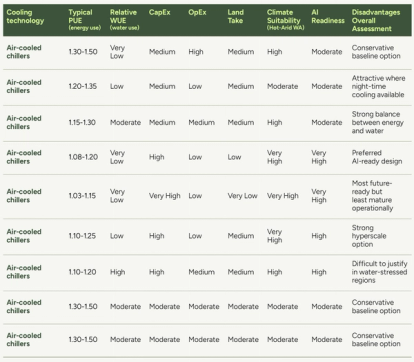Select the PUE value '1.20-1.35'
This screenshot has width=414, height=362.
click(83, 86)
